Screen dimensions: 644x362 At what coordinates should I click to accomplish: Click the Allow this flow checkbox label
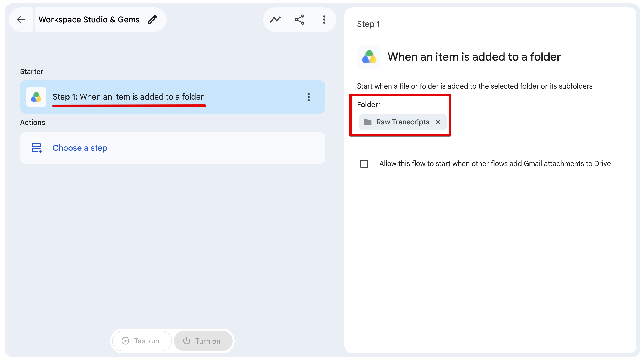pyautogui.click(x=495, y=164)
